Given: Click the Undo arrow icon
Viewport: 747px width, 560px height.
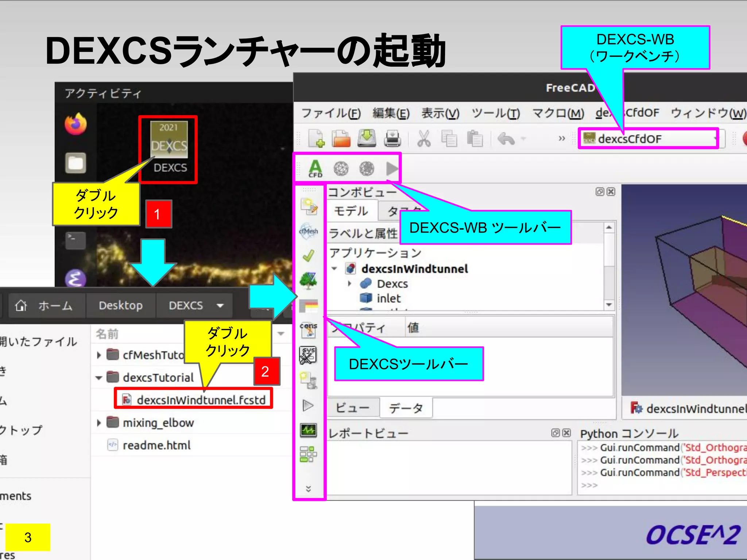Looking at the screenshot, I should click(506, 139).
